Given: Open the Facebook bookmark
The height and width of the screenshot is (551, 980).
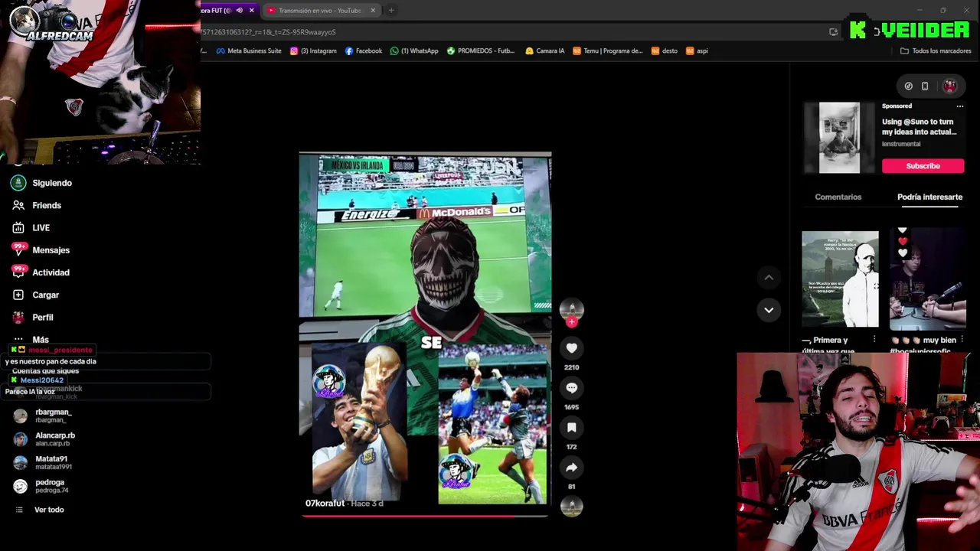Looking at the screenshot, I should [x=364, y=51].
